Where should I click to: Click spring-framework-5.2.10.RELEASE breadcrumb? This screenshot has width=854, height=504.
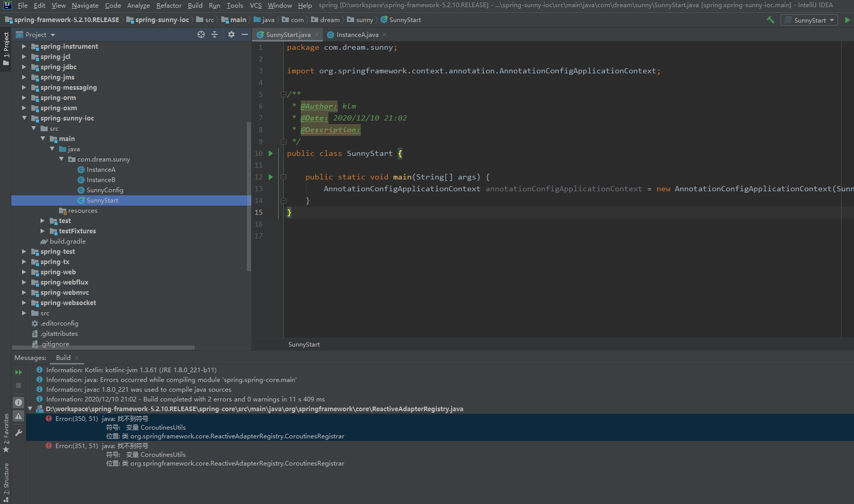[62, 20]
